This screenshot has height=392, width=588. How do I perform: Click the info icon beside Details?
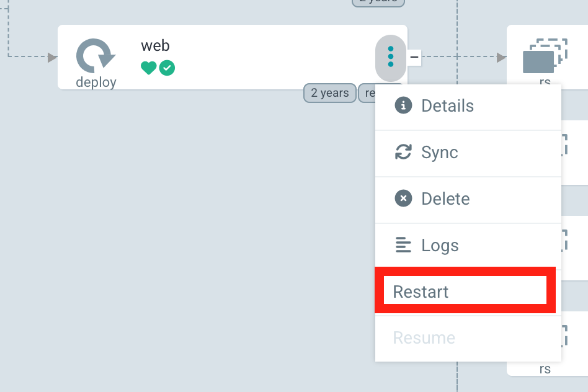tap(403, 105)
